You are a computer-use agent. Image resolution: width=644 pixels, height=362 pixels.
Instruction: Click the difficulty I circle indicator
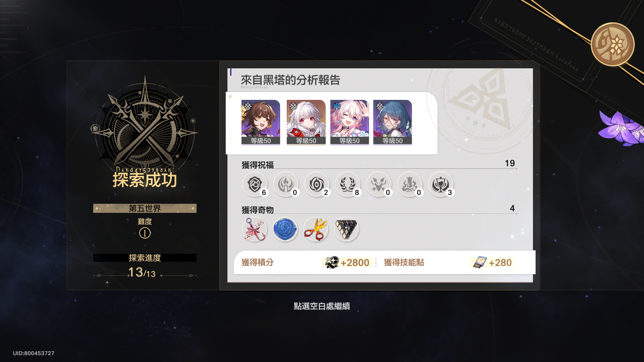pos(145,233)
